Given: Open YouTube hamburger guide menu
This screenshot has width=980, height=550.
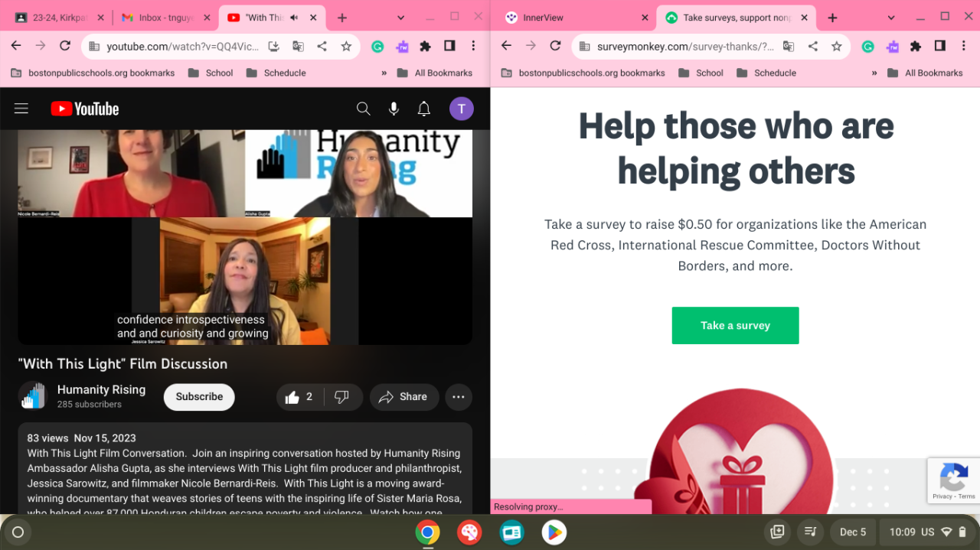Looking at the screenshot, I should coord(21,109).
